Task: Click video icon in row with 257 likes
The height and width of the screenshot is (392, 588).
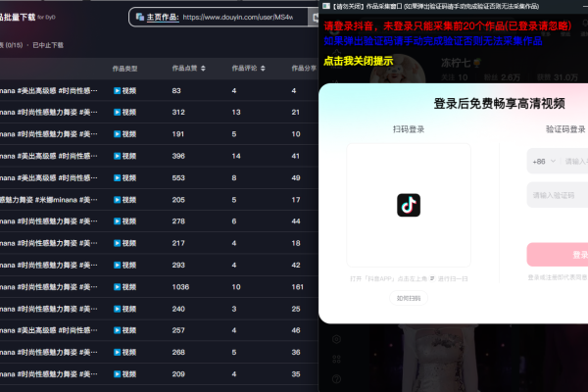Action: [x=117, y=330]
